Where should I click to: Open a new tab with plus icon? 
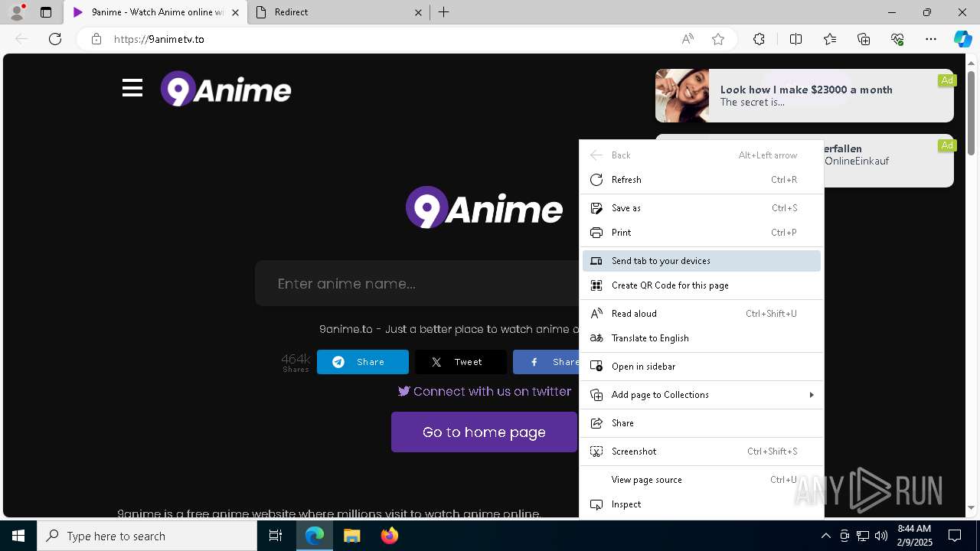tap(444, 12)
